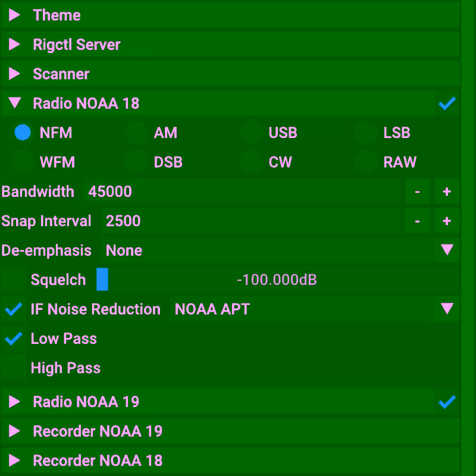Select the DSB demodulation mode
The image size is (476, 476).
pyautogui.click(x=137, y=162)
